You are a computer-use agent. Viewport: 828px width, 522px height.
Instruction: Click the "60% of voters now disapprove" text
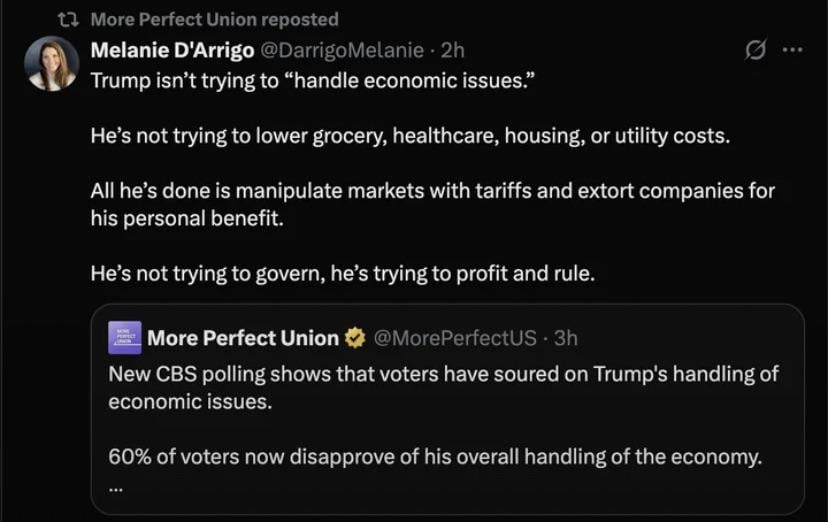(435, 457)
